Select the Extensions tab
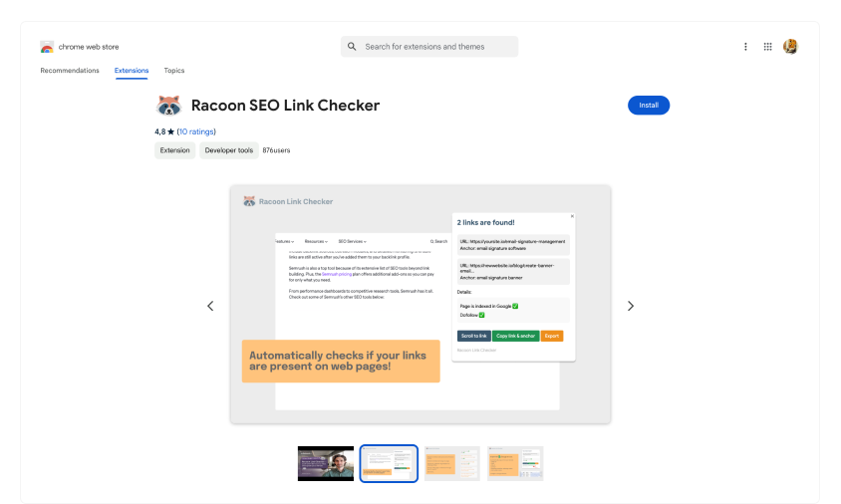Screen dimensions: 841x504 pos(132,71)
